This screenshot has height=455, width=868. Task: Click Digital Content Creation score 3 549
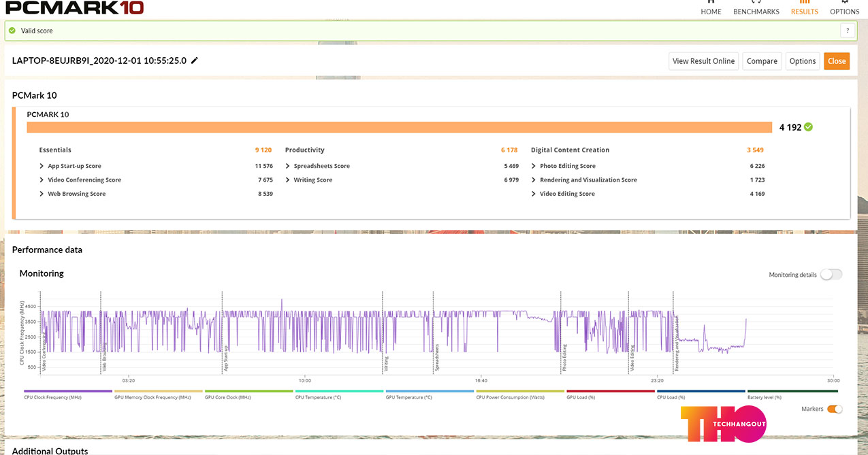point(755,150)
